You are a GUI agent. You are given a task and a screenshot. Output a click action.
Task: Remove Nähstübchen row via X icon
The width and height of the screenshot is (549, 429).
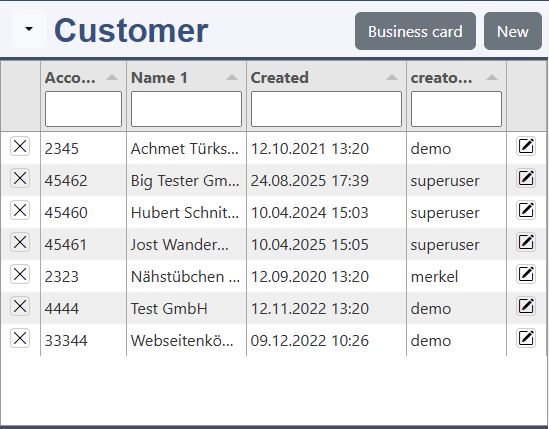pyautogui.click(x=20, y=274)
